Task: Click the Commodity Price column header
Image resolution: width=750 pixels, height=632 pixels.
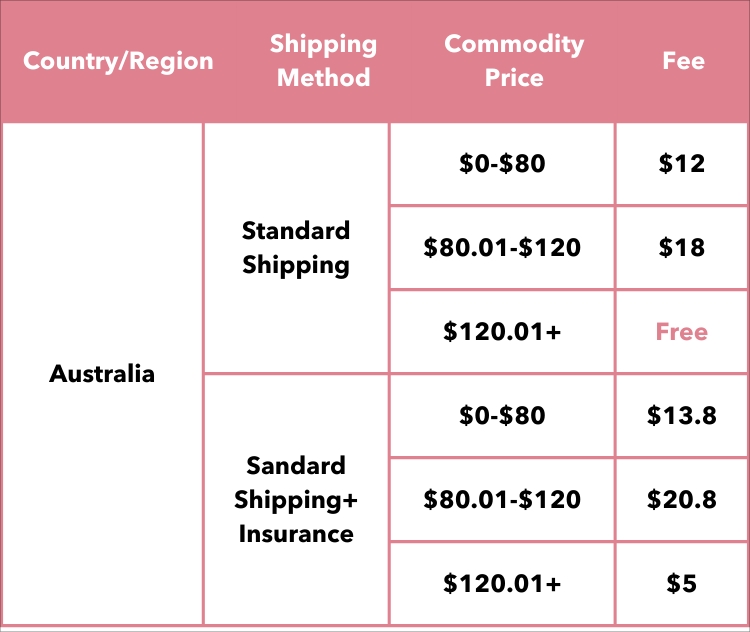Action: 514,61
